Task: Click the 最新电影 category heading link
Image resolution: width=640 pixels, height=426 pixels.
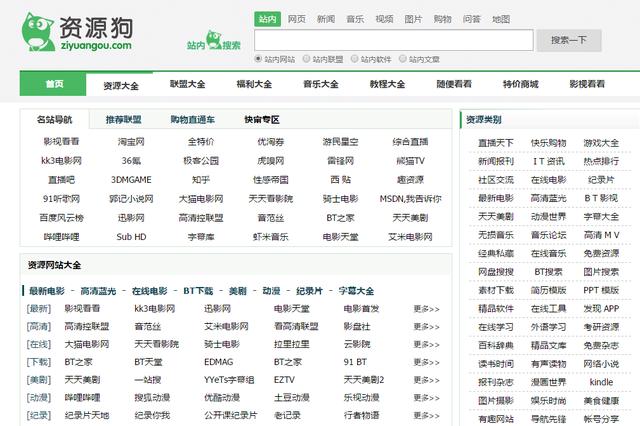Action: tap(47, 291)
